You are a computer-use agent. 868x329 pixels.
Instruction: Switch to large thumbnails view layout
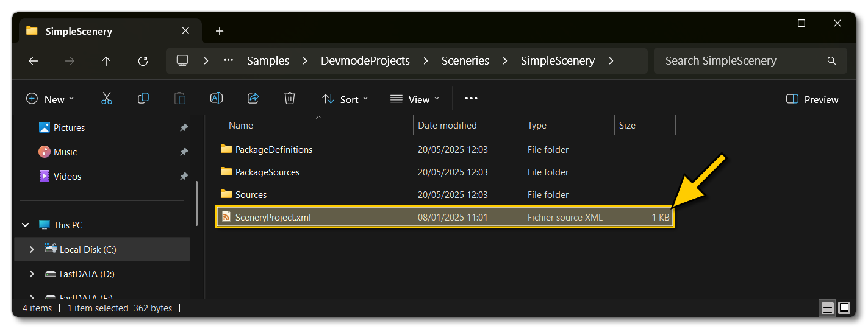[844, 308]
